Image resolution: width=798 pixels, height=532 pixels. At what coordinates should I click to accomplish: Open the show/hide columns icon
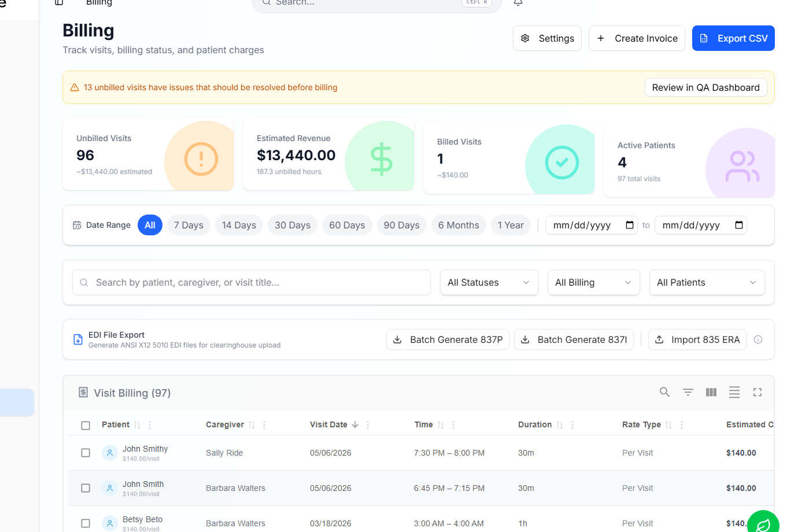coord(711,392)
